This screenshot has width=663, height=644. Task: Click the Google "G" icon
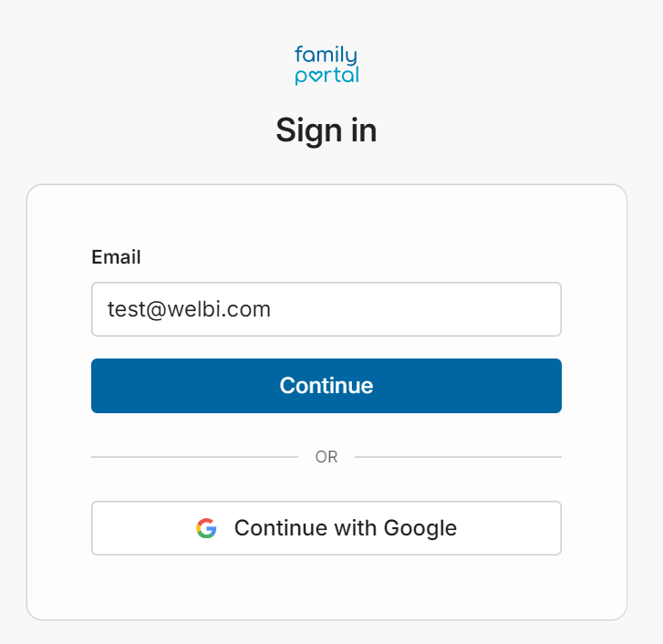[206, 528]
